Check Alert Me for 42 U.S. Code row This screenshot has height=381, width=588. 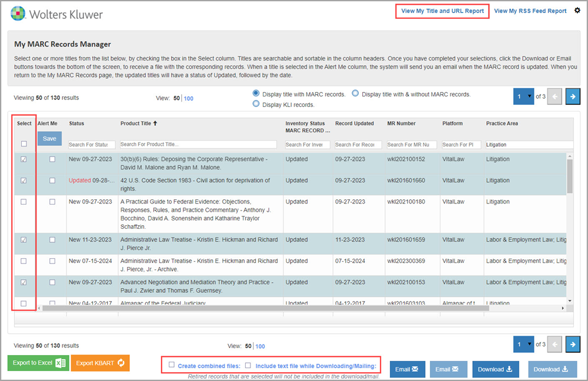point(52,181)
